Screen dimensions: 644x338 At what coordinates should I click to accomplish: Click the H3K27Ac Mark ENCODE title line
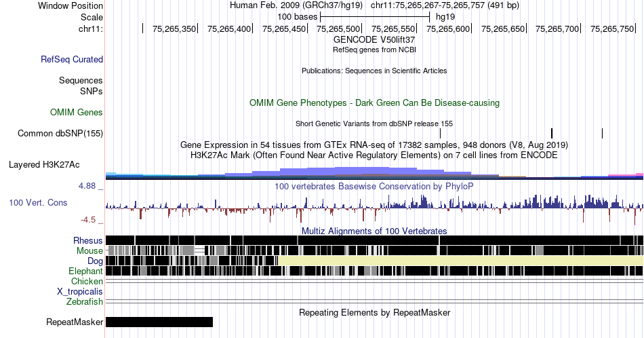click(x=374, y=155)
